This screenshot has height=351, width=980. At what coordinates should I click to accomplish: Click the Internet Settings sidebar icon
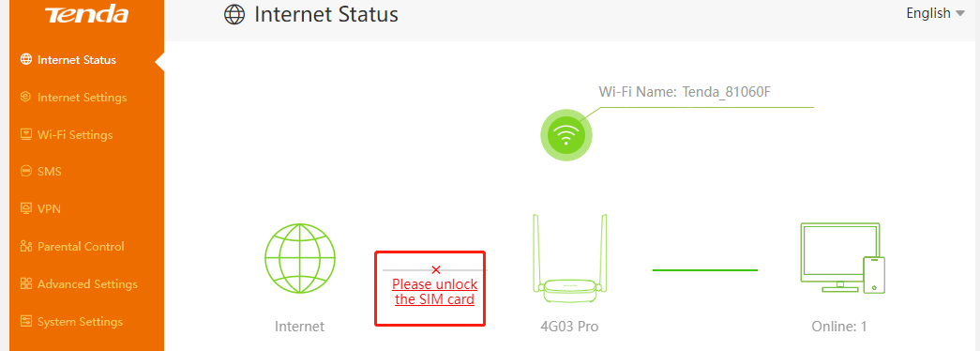(x=25, y=97)
